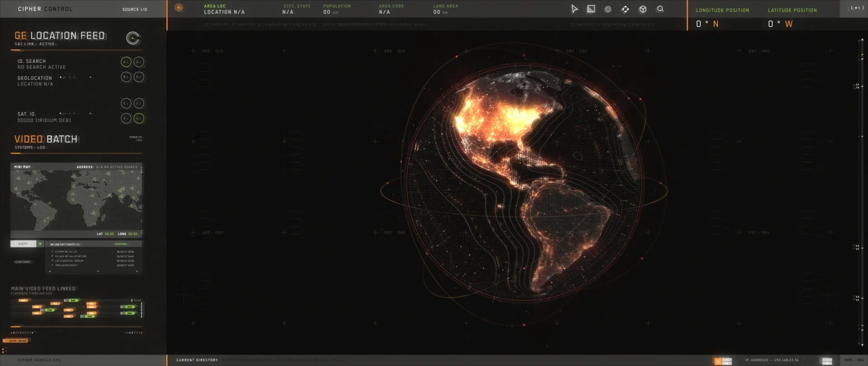Click the top-right panel collapse arrows icon
The image size is (868, 366).
click(x=856, y=8)
